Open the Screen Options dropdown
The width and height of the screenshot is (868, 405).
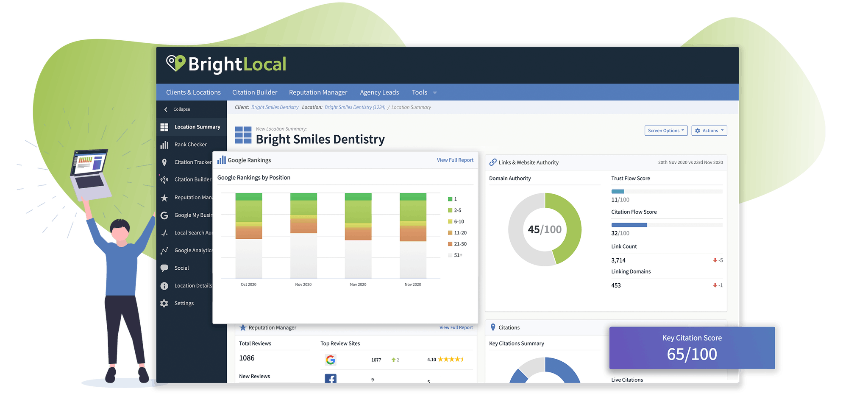666,130
